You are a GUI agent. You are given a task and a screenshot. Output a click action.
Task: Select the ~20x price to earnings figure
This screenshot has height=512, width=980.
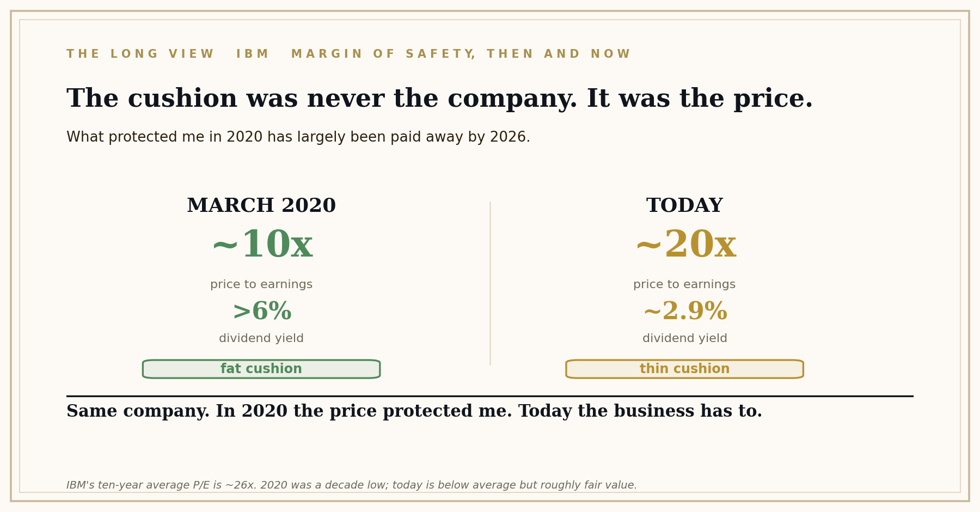coord(685,246)
